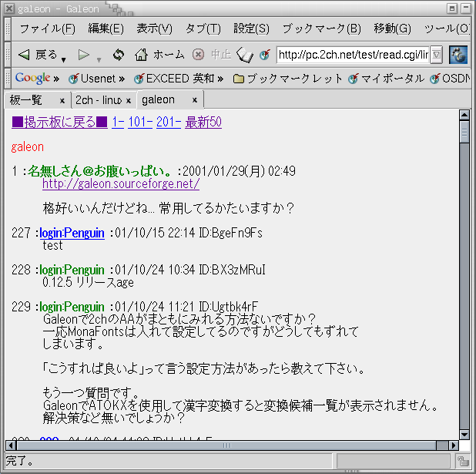Screen dimensions: 476x474
Task: Click the Google smart bookmark in the toolbar
Action: coord(33,78)
